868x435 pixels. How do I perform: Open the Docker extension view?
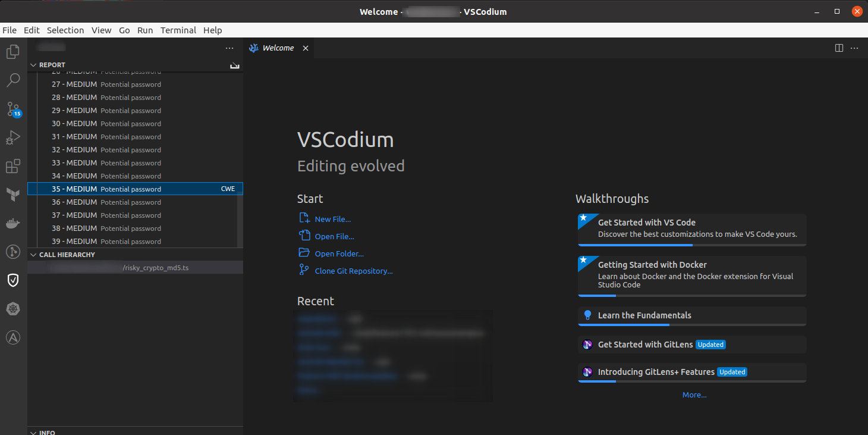point(13,223)
